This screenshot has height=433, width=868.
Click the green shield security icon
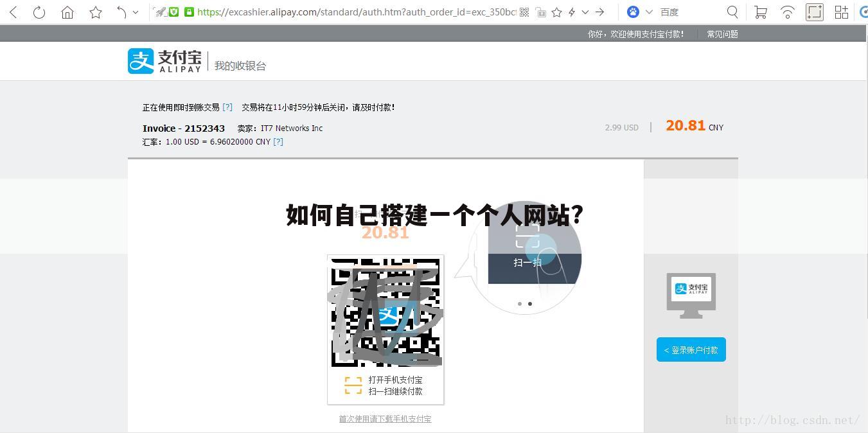[x=174, y=12]
